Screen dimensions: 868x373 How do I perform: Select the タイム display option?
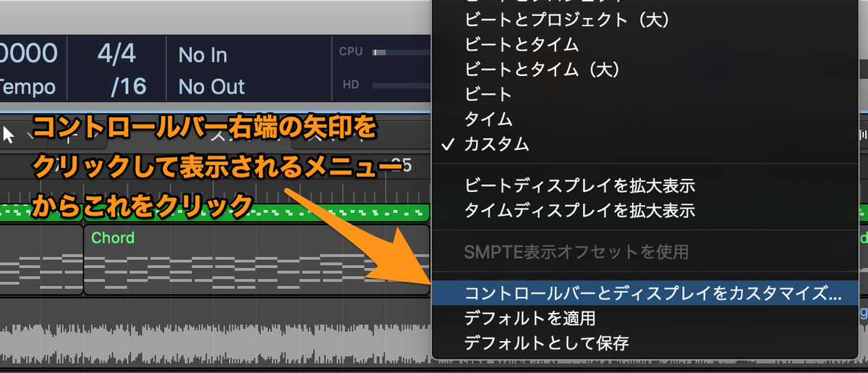[488, 118]
